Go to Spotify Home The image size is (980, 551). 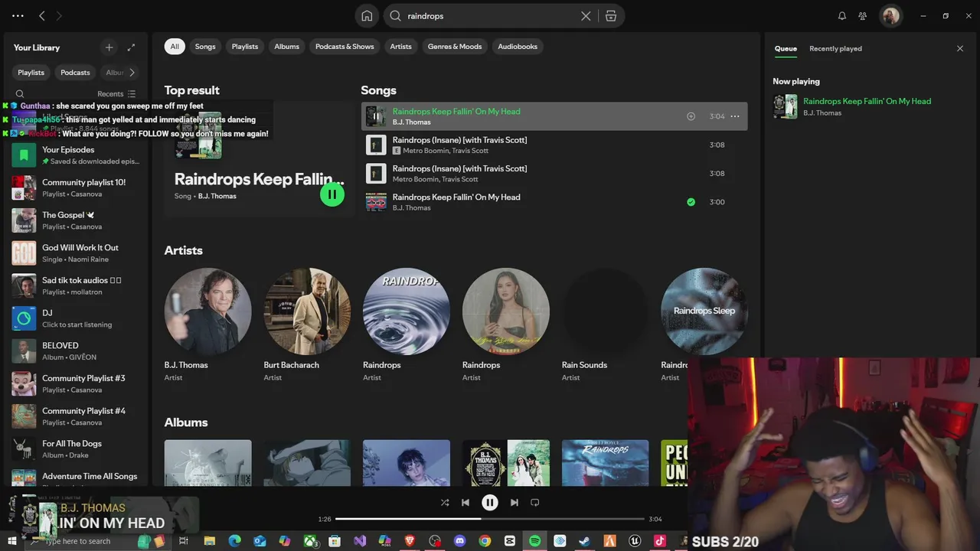point(367,16)
